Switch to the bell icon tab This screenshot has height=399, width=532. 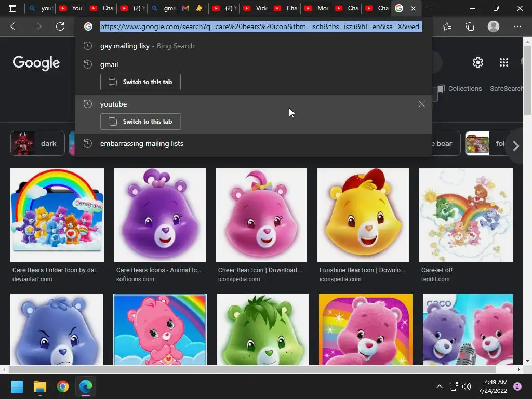pyautogui.click(x=199, y=8)
